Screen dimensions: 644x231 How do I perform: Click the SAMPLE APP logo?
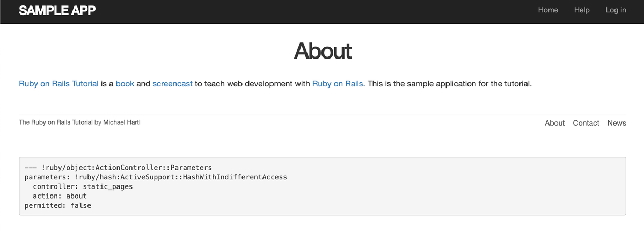[x=57, y=10]
